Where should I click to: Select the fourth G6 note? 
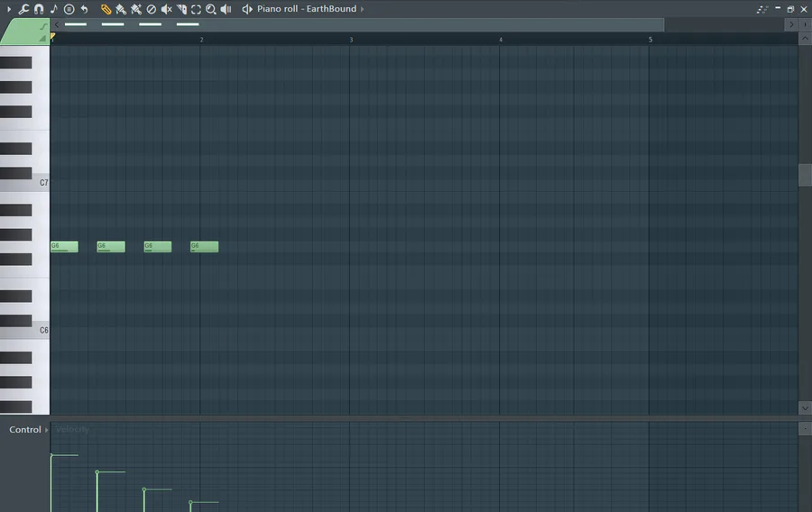click(204, 247)
